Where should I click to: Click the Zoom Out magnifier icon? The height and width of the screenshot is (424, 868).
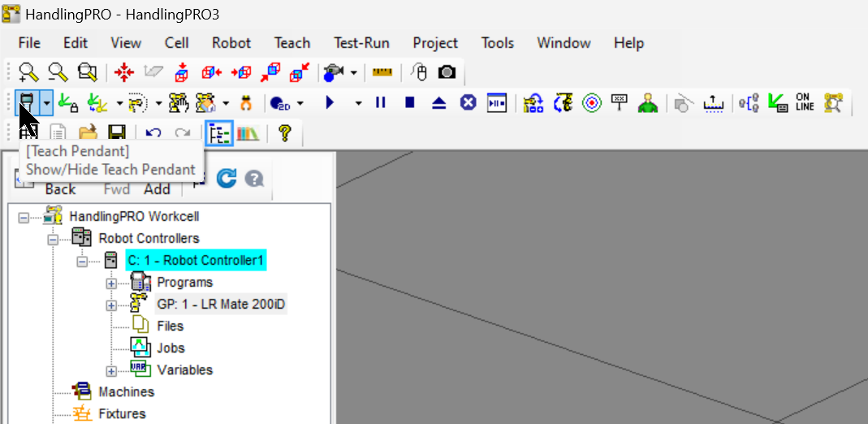click(58, 72)
